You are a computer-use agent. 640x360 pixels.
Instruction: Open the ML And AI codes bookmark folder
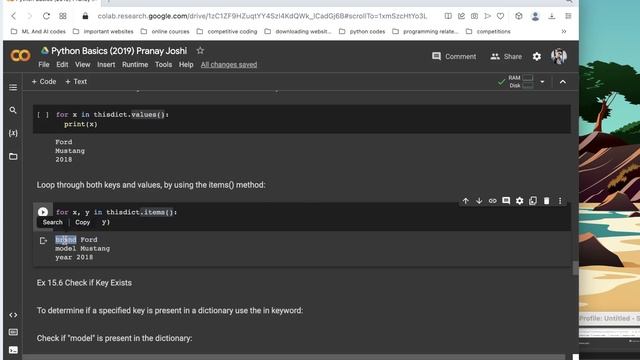(x=38, y=31)
